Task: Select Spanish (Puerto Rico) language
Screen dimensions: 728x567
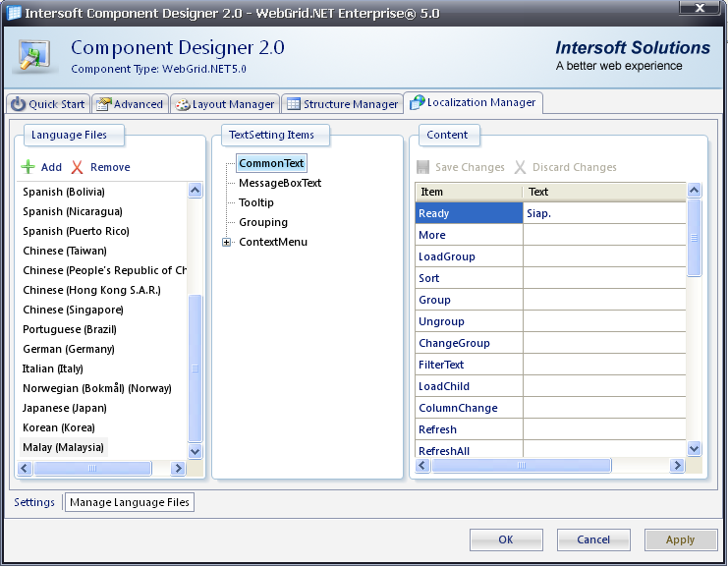Action: click(77, 231)
